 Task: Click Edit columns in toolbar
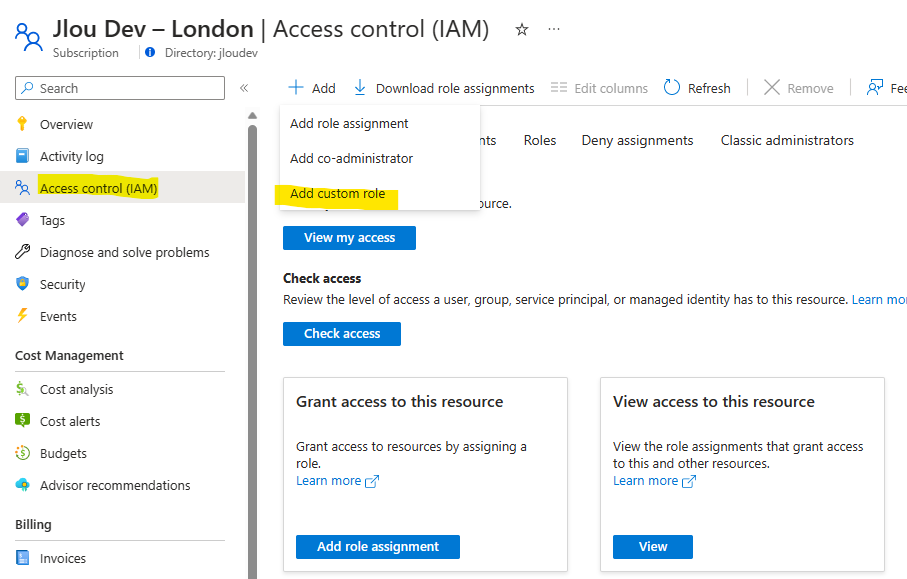coord(611,88)
